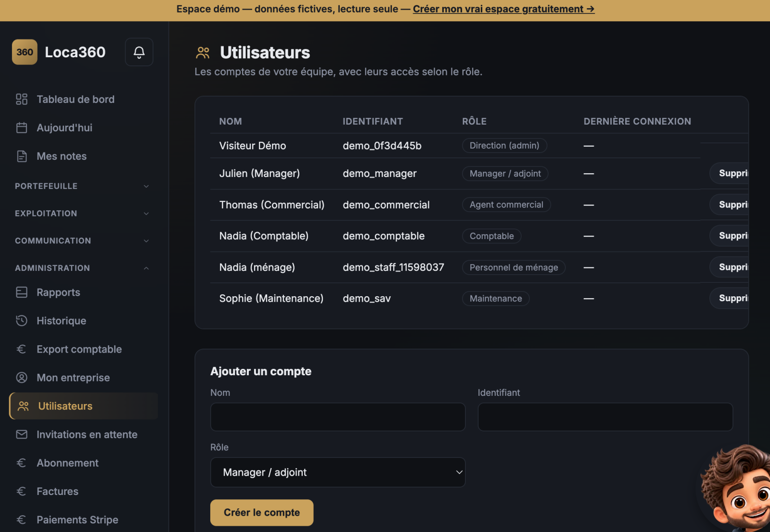Expand the Portefeuille section
The width and height of the screenshot is (770, 532).
pos(82,186)
